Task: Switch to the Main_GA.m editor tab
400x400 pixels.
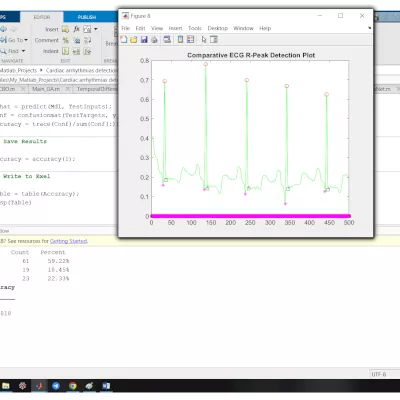Action: pyautogui.click(x=46, y=89)
